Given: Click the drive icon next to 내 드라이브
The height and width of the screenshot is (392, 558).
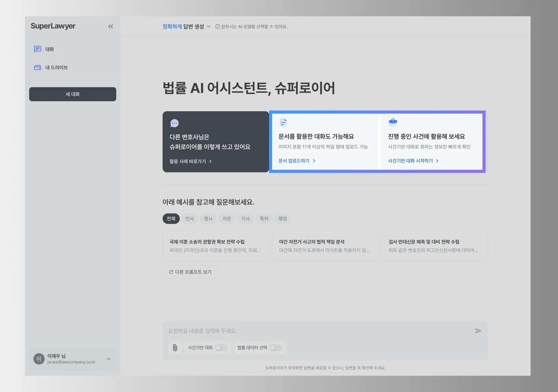Looking at the screenshot, I should [x=38, y=68].
